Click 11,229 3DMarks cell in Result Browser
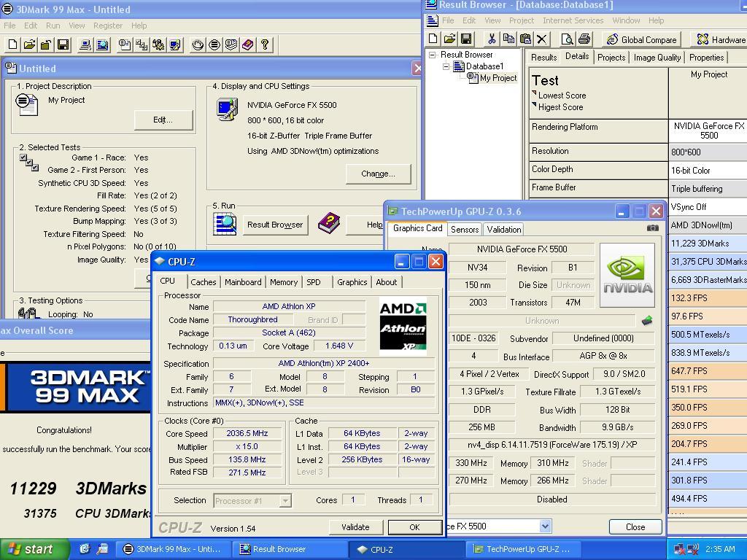This screenshot has height=560, width=747. [708, 244]
